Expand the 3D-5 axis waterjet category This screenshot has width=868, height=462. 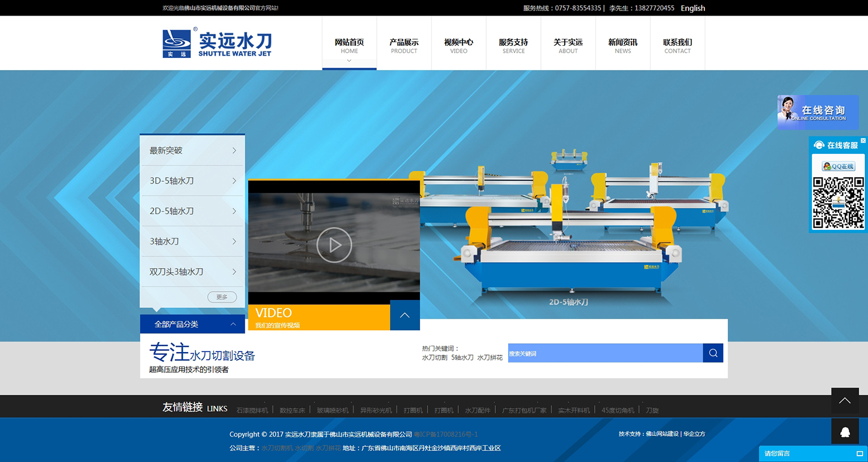coord(192,181)
